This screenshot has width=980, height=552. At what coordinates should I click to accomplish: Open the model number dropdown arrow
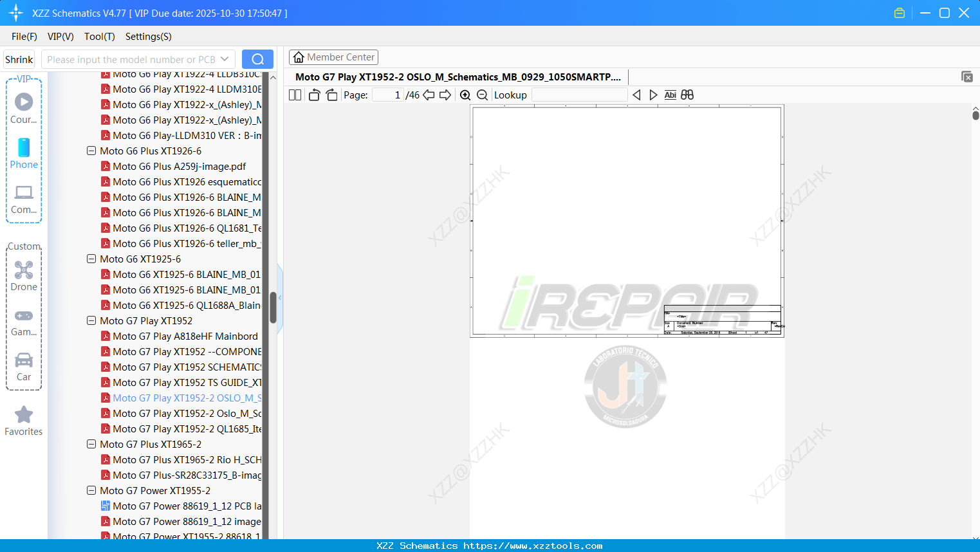(x=225, y=59)
